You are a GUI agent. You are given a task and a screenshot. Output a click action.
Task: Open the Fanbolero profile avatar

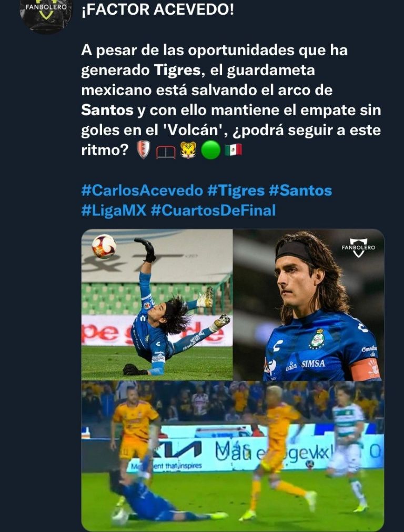(46, 15)
